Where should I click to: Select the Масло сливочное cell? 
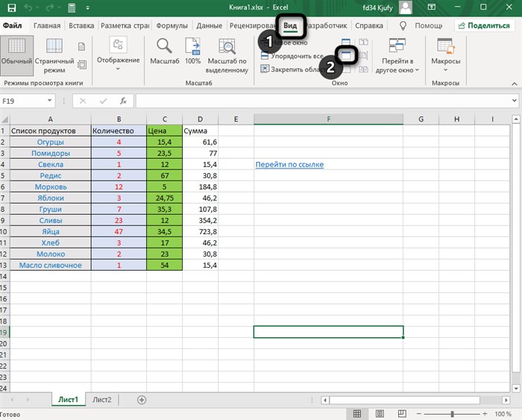tap(50, 266)
